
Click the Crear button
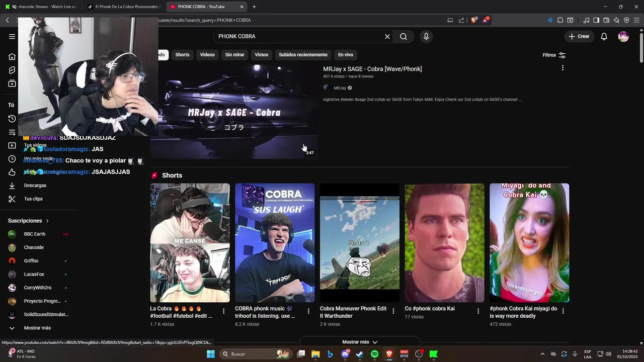(579, 36)
